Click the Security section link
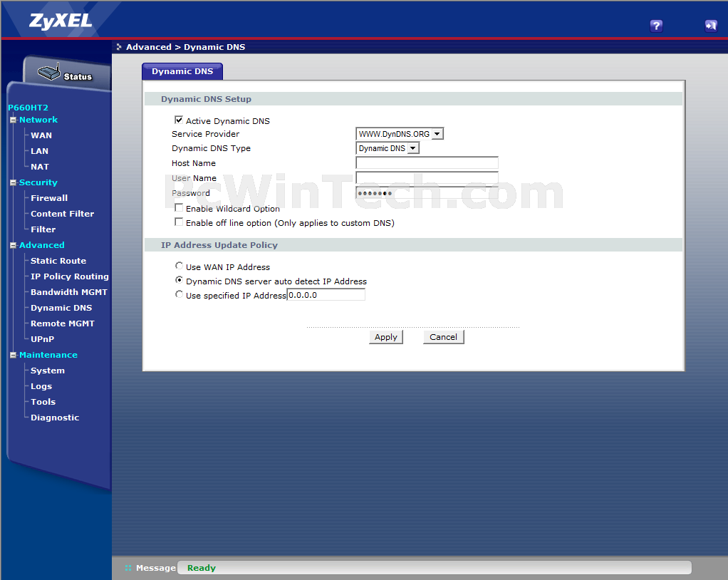728x580 pixels. point(38,182)
